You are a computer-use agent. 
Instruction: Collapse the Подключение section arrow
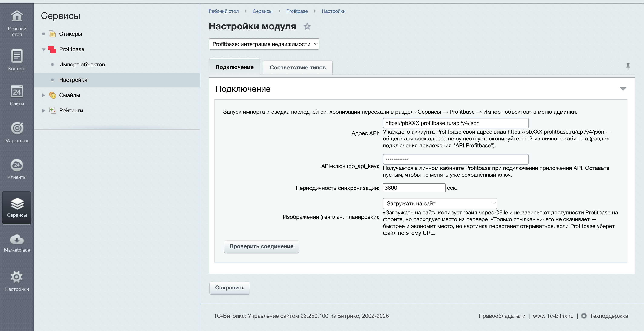pyautogui.click(x=623, y=89)
